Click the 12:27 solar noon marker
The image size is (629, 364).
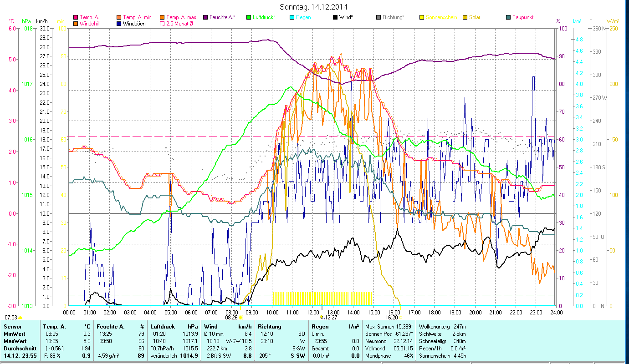(321, 317)
